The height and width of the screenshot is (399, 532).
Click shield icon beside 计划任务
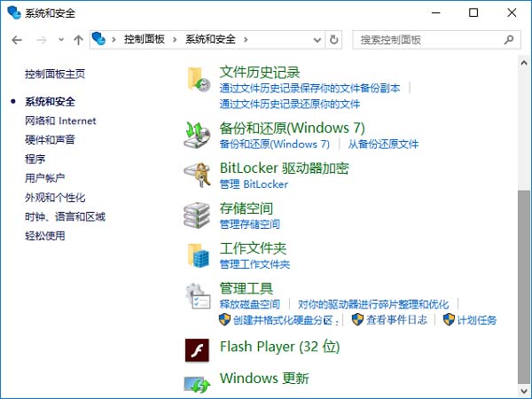point(449,319)
